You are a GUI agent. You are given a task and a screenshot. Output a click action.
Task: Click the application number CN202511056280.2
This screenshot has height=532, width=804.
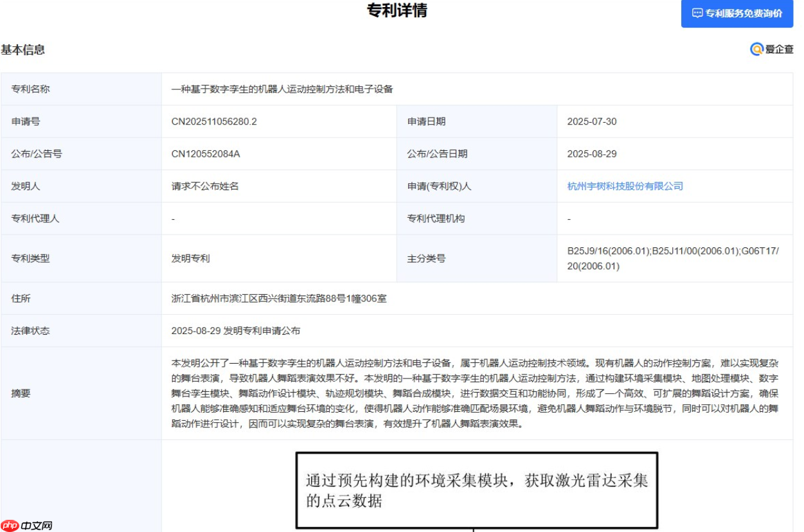tap(215, 121)
